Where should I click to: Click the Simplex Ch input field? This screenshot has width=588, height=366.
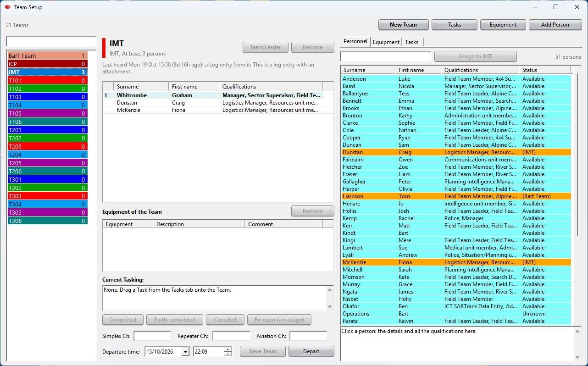coord(152,336)
